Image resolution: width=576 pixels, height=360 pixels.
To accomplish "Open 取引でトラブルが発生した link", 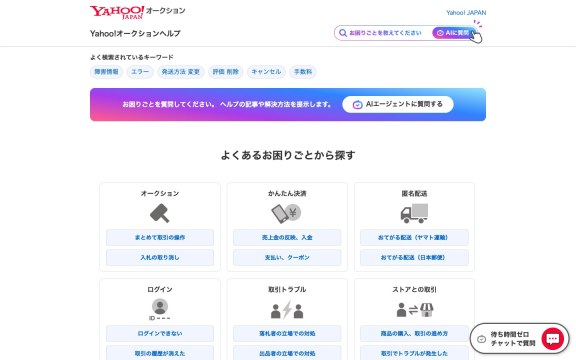I will point(414,353).
